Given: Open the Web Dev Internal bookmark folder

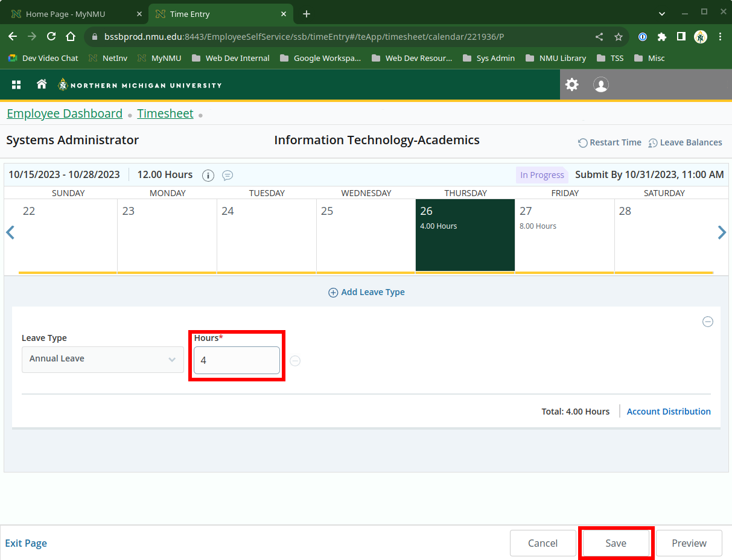Looking at the screenshot, I should tap(231, 59).
